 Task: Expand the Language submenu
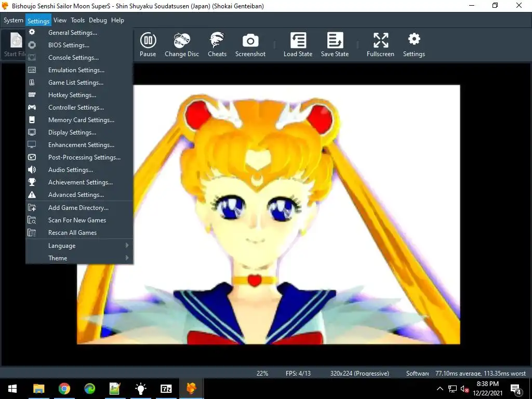pyautogui.click(x=79, y=245)
